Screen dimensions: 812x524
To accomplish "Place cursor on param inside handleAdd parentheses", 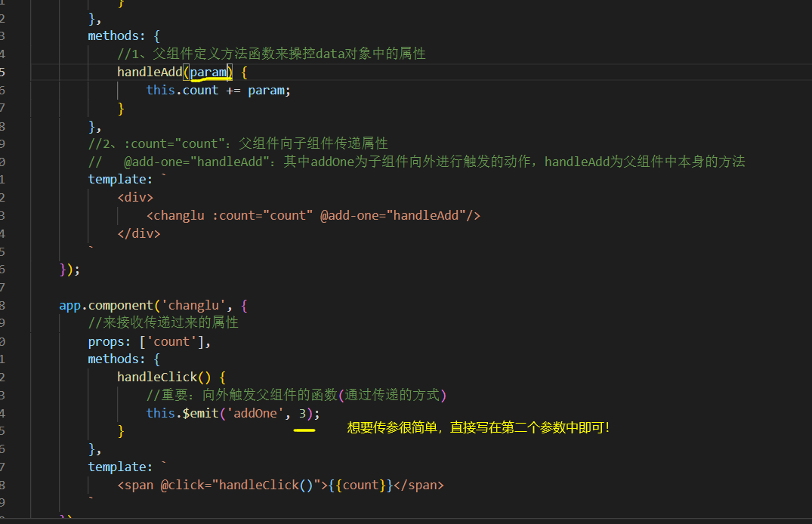I will coord(208,72).
